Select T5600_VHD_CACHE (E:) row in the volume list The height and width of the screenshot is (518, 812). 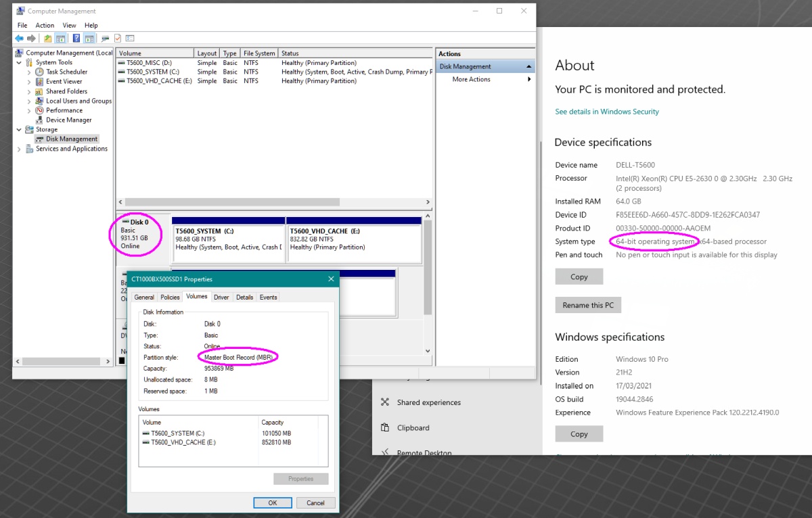coord(274,80)
